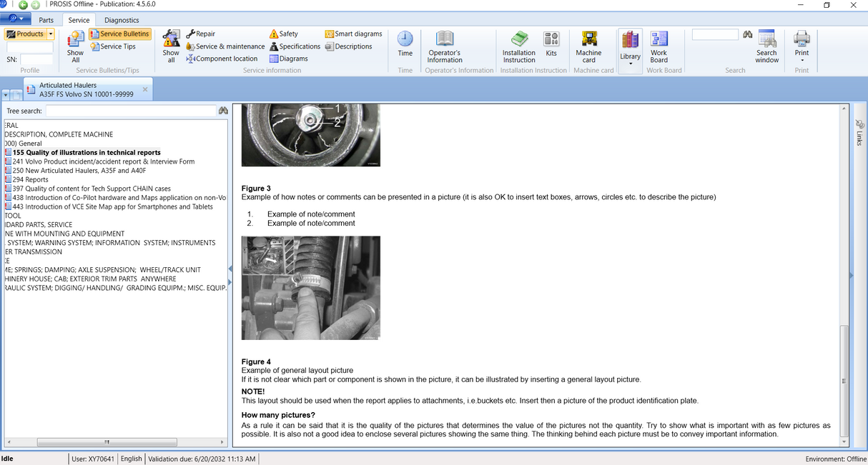The image size is (868, 465).
Task: Open the Repair service information section
Action: pyautogui.click(x=199, y=33)
